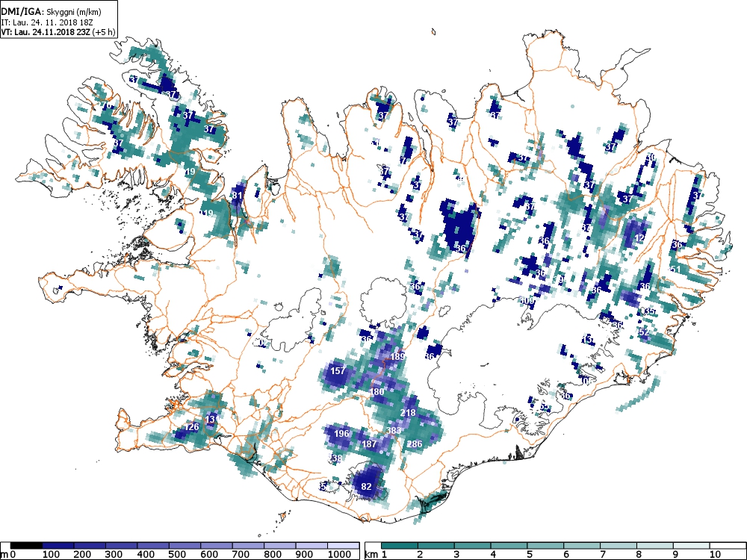Screen dimensions: 747x560
Task: Pick the palest swatch between 9 and 10 km
Action: coord(691,546)
